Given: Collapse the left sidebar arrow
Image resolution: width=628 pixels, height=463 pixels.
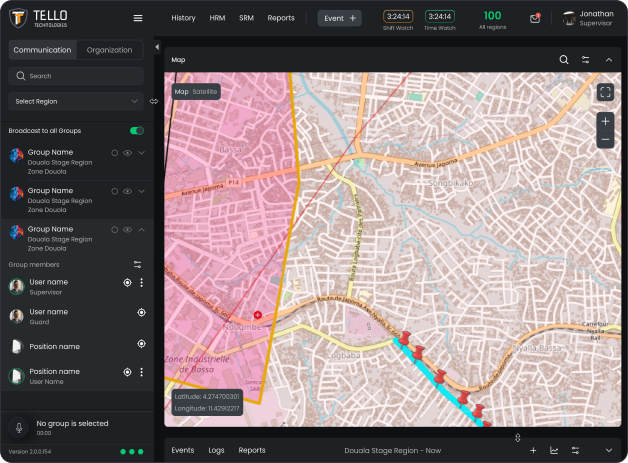Looking at the screenshot, I should 157,47.
